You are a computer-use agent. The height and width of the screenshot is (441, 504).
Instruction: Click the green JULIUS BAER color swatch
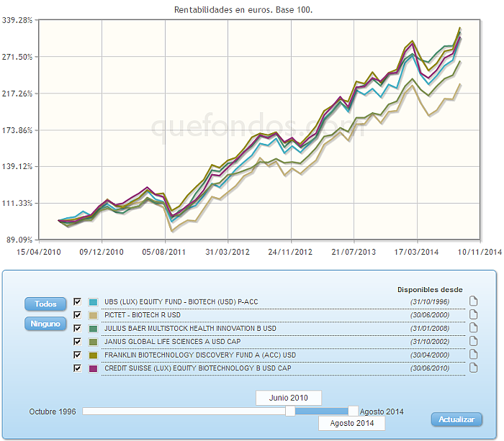click(93, 329)
